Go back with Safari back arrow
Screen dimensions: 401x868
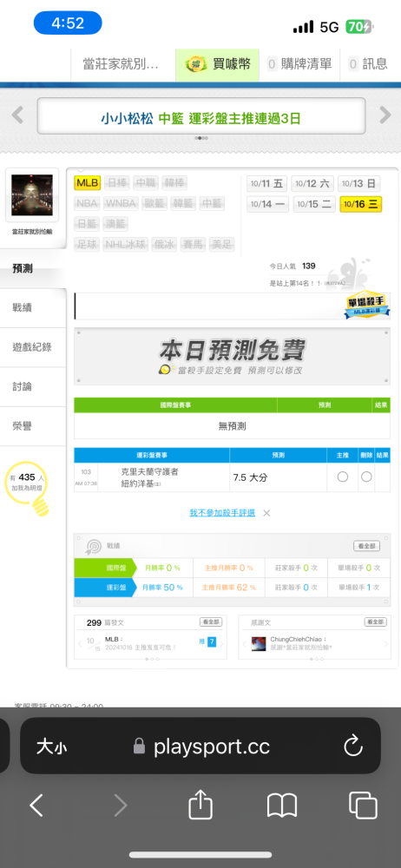36,805
